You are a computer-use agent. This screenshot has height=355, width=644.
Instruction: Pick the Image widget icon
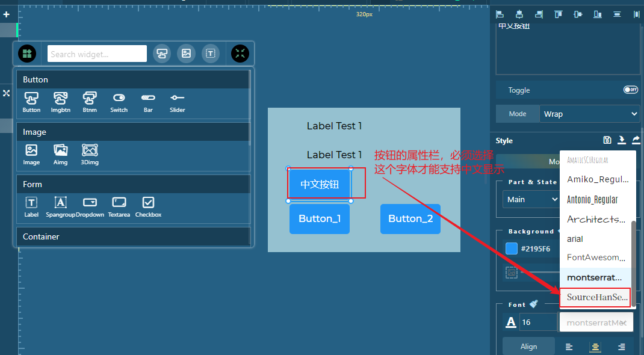click(31, 154)
